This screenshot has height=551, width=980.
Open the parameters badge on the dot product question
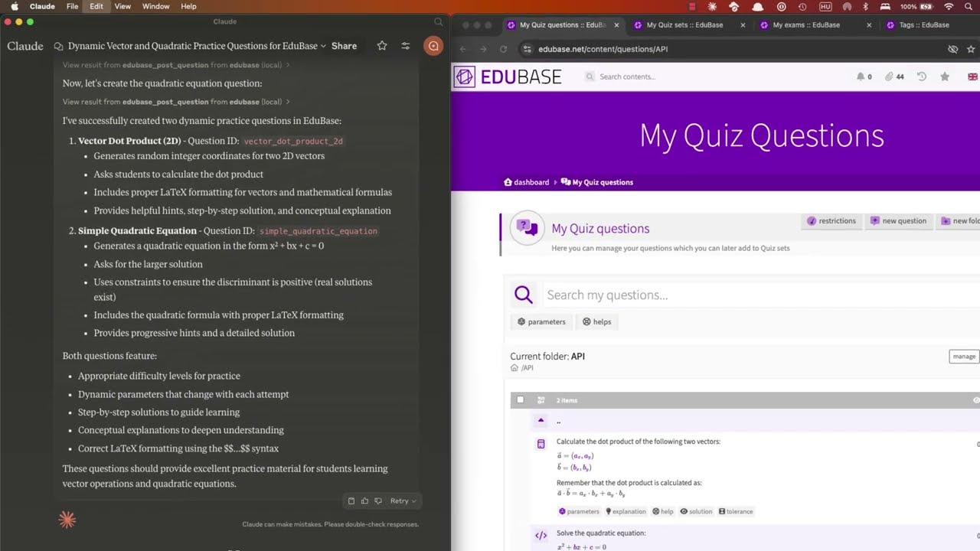click(x=578, y=511)
